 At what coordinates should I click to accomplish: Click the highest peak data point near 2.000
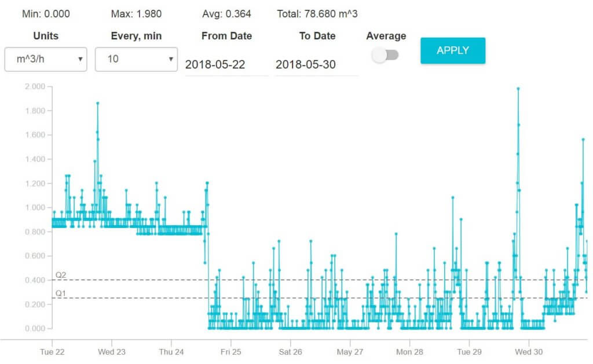[x=518, y=89]
